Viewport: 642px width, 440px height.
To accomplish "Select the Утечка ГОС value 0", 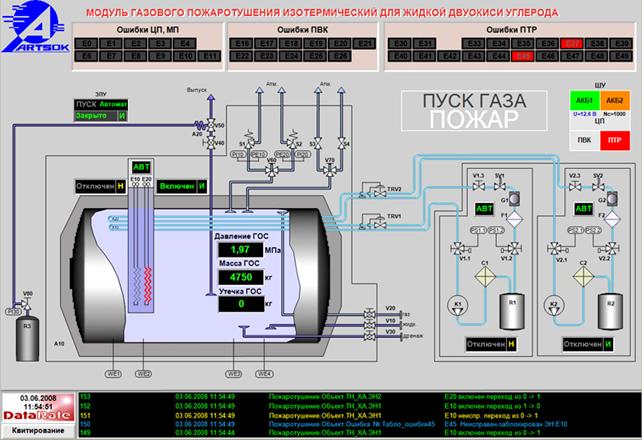I will (241, 304).
